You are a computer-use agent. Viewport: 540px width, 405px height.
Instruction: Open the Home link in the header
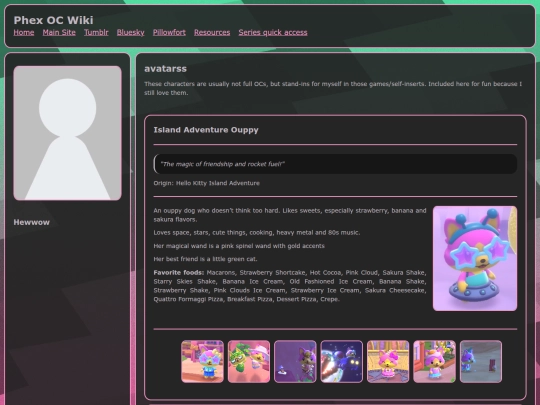click(24, 32)
